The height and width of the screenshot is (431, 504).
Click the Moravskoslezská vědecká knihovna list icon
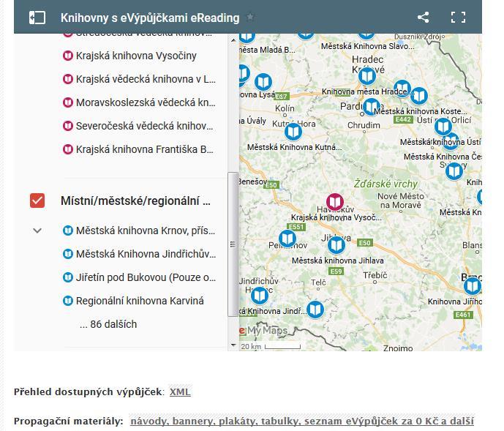click(67, 102)
